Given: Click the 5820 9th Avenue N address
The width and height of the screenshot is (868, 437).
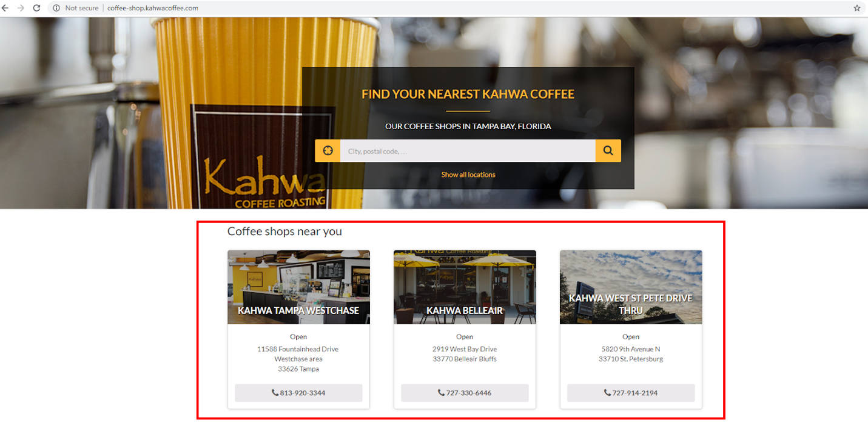Looking at the screenshot, I should (630, 349).
